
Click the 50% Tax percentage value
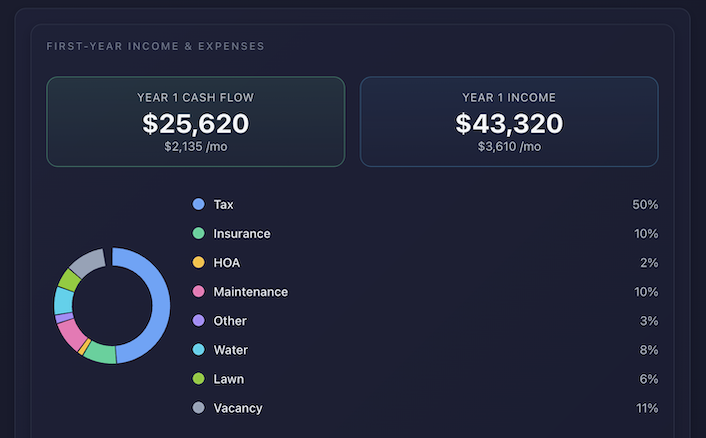645,204
